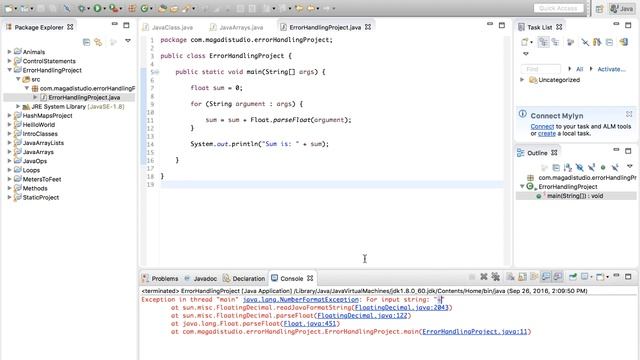
Task: Expand the Animals project
Action: pyautogui.click(x=9, y=52)
